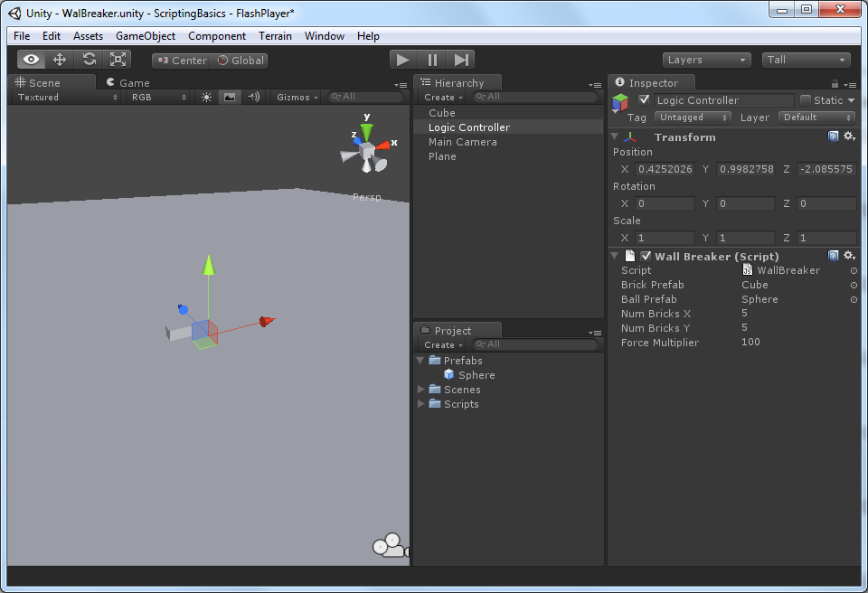Pause the game playback
Image resolution: width=868 pixels, height=593 pixels.
432,60
